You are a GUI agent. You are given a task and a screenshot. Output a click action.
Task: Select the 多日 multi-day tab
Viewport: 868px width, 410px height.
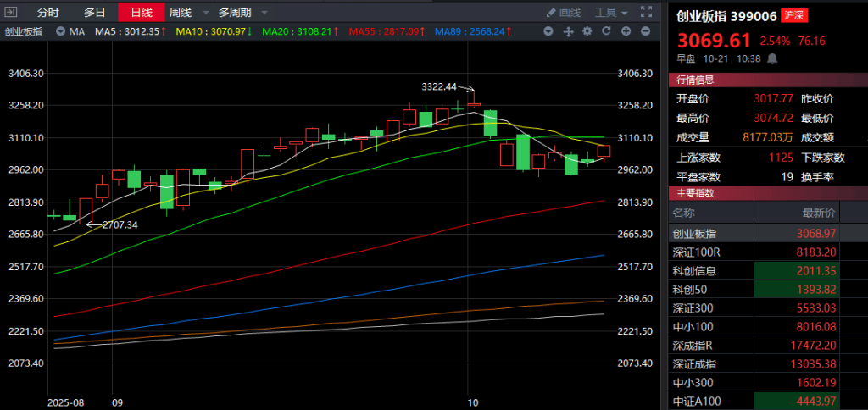click(95, 13)
